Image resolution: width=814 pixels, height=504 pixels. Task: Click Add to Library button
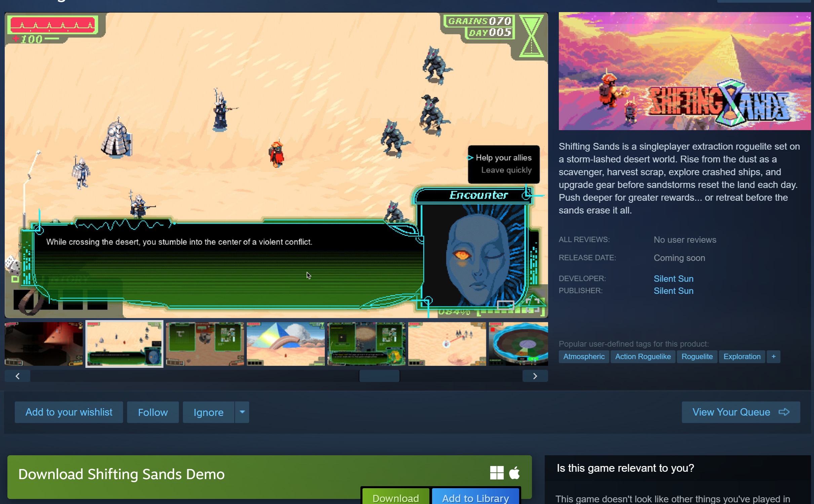[475, 498]
